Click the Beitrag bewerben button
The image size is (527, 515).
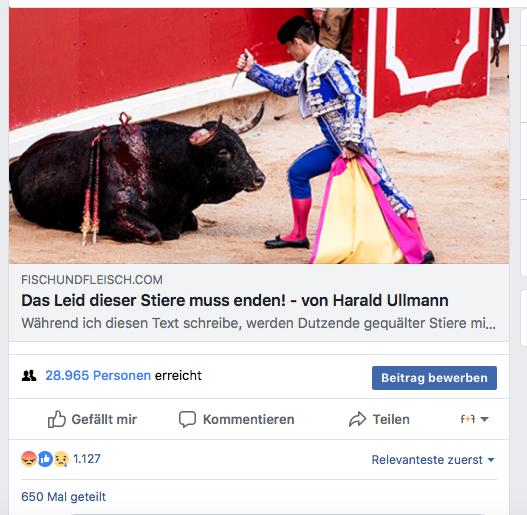[x=434, y=378]
